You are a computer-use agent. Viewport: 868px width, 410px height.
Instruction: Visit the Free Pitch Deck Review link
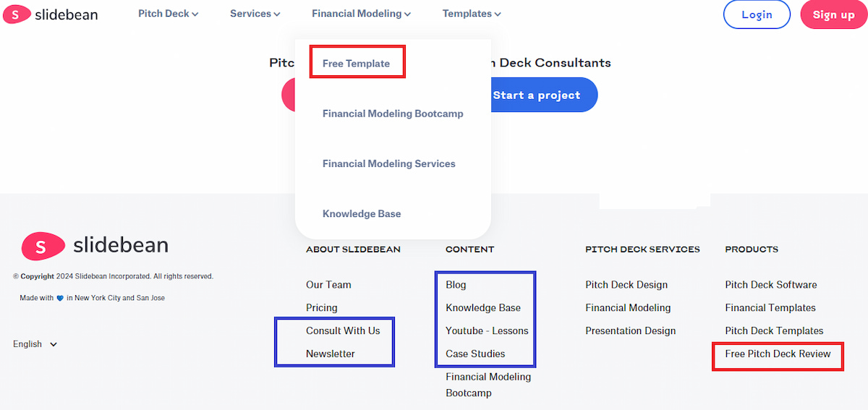coord(778,354)
